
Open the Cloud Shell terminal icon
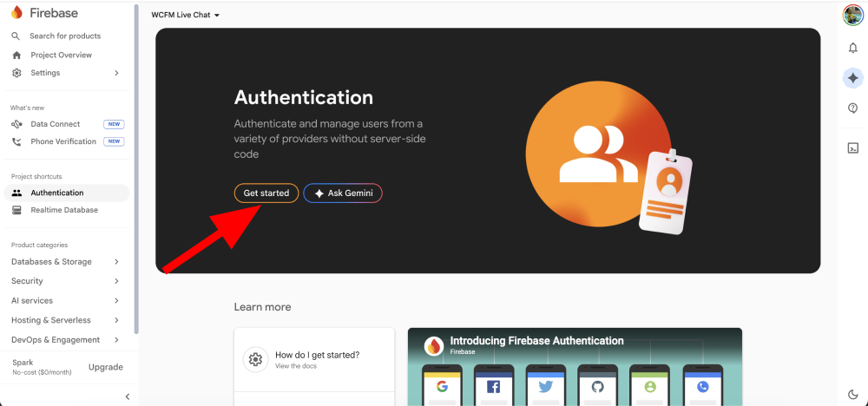(852, 147)
